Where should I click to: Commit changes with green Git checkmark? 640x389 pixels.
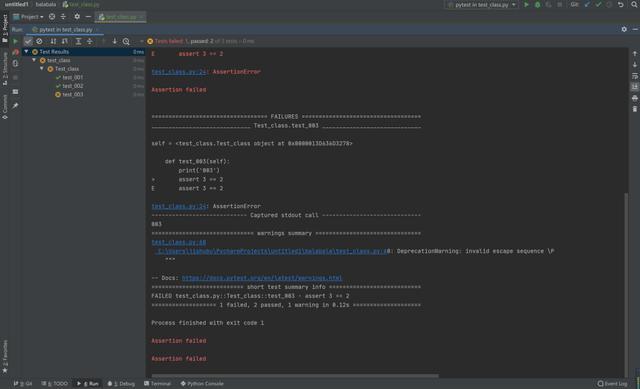point(598,5)
